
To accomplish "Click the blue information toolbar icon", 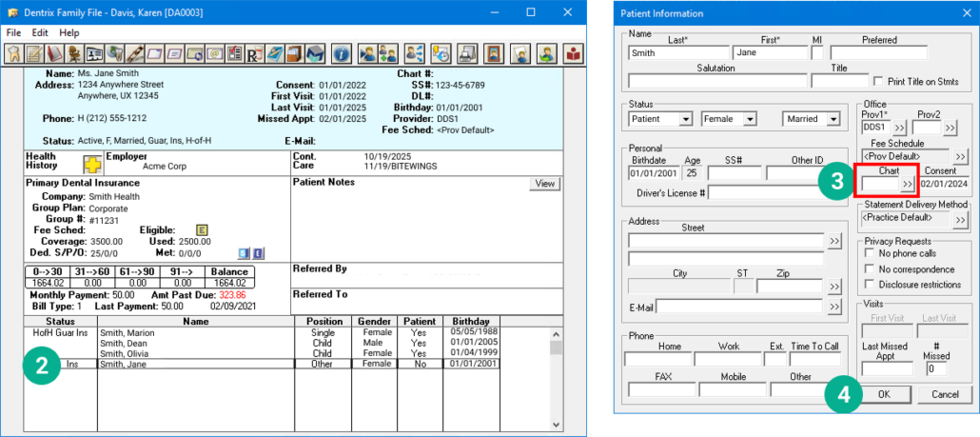I will point(340,53).
